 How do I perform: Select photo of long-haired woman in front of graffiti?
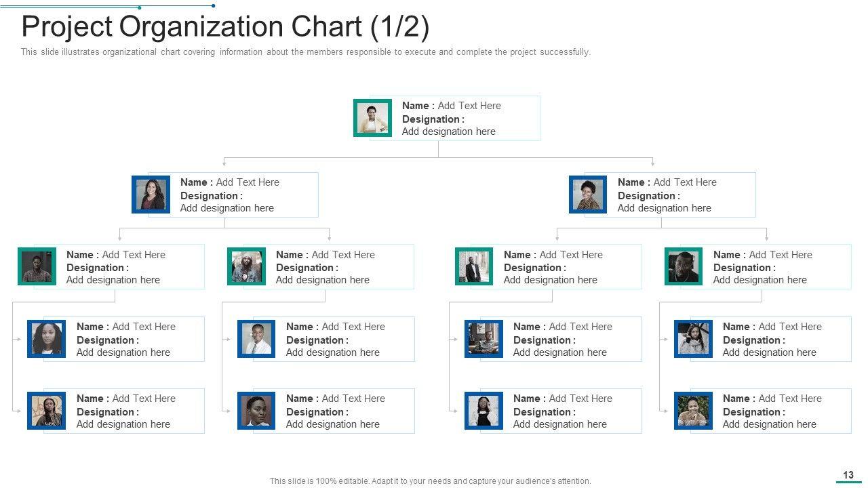tap(47, 411)
